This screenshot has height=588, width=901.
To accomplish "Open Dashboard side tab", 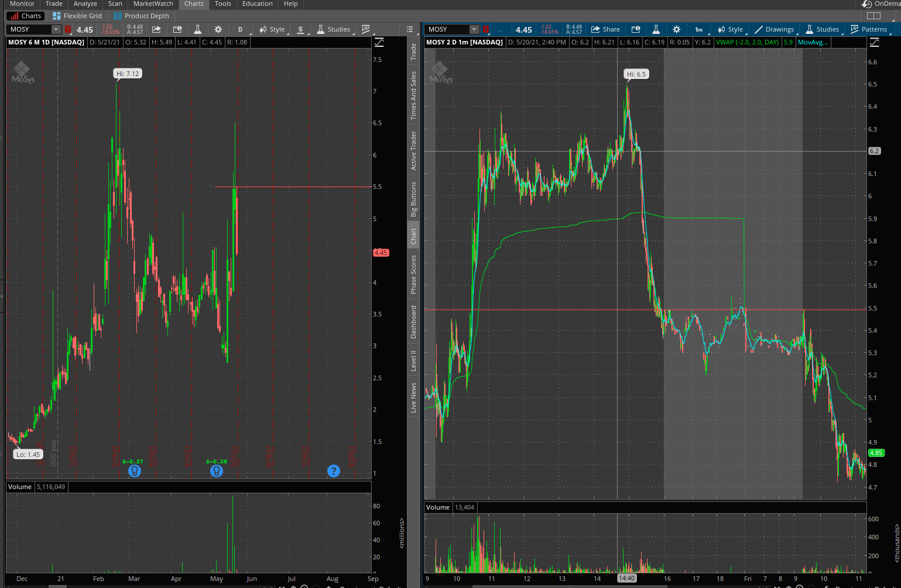I will tap(413, 322).
